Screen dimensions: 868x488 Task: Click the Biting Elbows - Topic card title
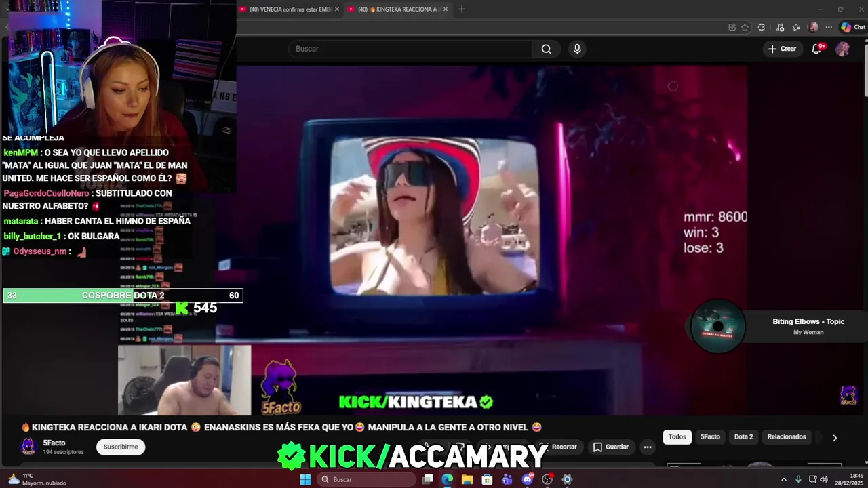(x=808, y=321)
